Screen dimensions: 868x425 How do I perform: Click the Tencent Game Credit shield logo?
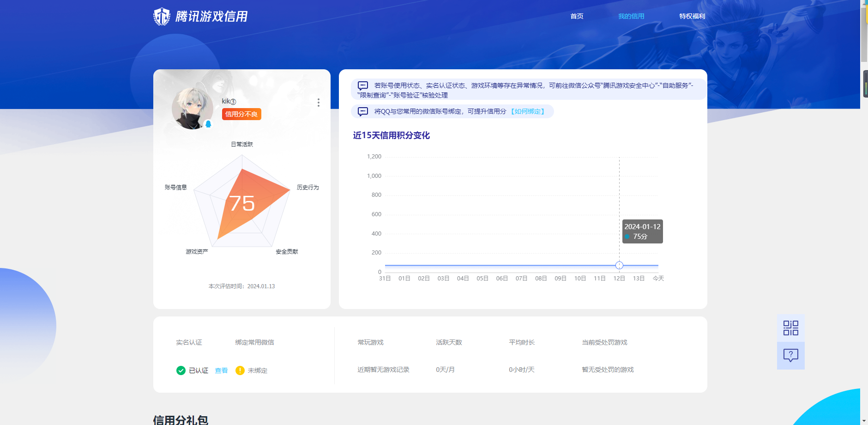click(x=162, y=17)
